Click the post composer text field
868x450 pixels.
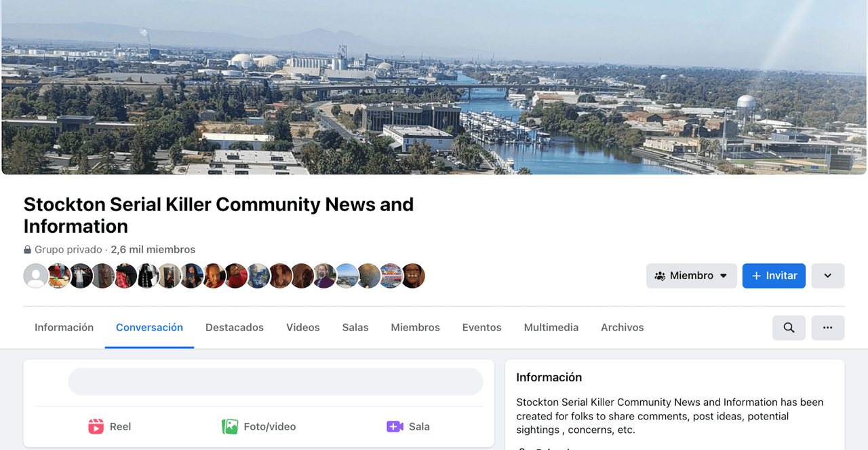point(275,381)
